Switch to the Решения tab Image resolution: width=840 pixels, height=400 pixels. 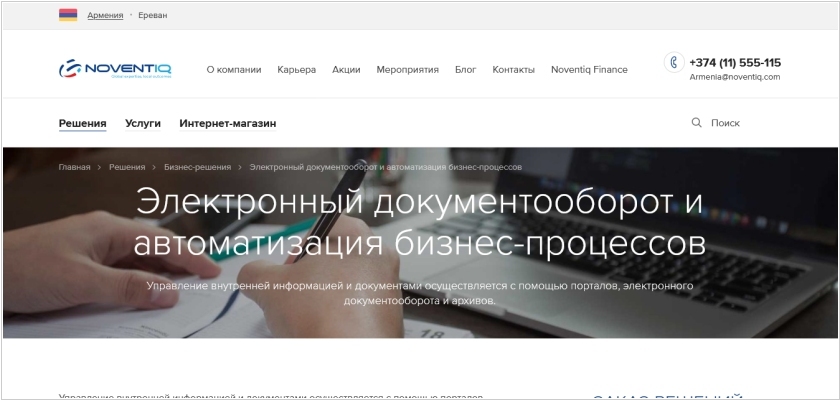(82, 124)
